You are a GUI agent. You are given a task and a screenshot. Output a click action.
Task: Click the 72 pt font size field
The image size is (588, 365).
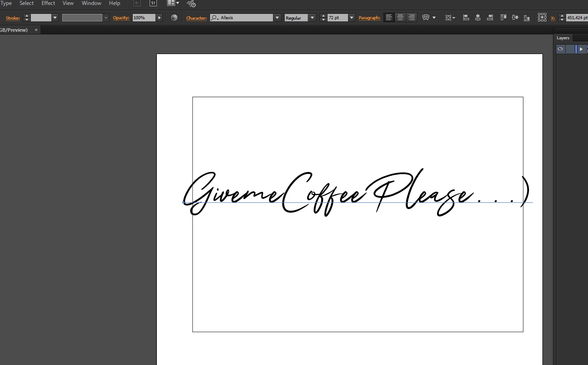tap(337, 18)
